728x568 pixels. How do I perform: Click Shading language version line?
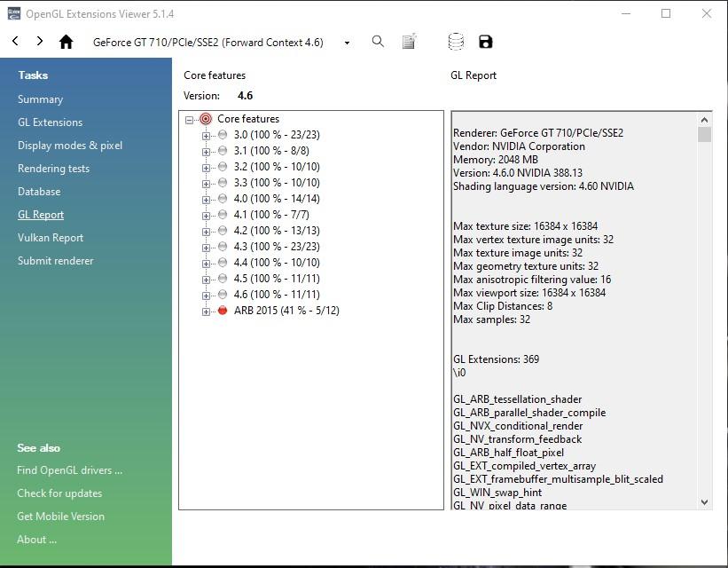point(544,186)
